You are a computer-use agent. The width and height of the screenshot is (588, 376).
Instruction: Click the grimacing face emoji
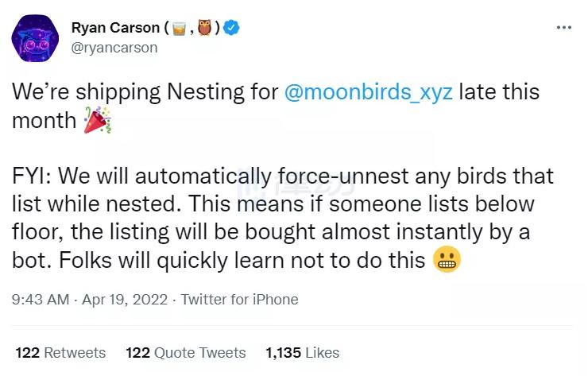[447, 261]
